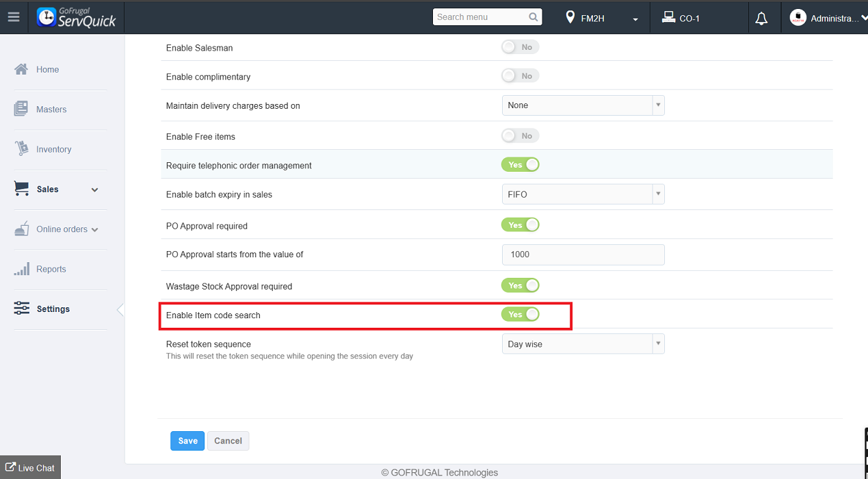This screenshot has width=868, height=479.
Task: Open Maintain delivery charges dropdown
Action: [583, 105]
